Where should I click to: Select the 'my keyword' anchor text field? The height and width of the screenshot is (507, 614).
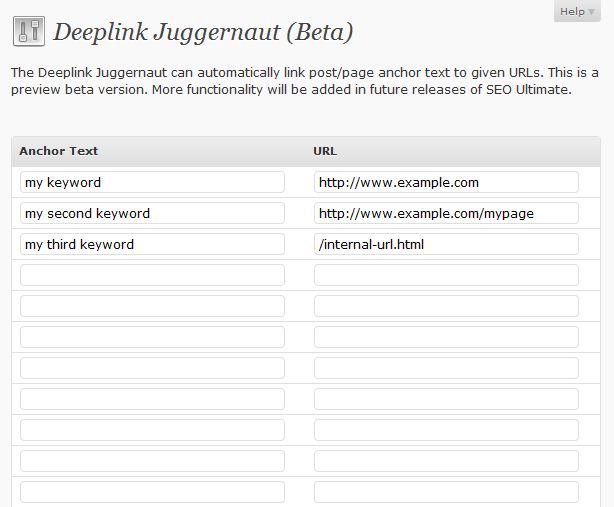(x=152, y=182)
